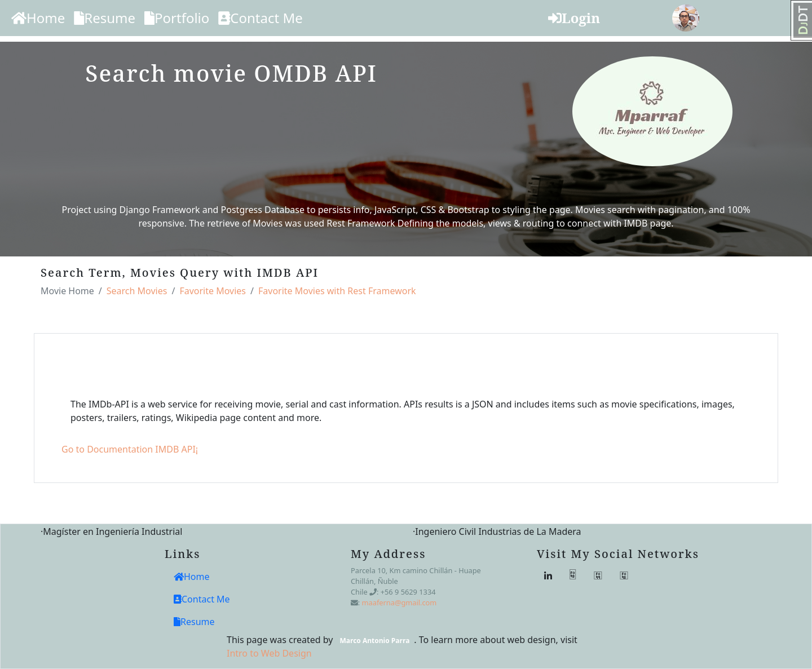Screen dimensions: 812x669
Task: Open the user avatar photo in navbar
Action: (x=686, y=18)
